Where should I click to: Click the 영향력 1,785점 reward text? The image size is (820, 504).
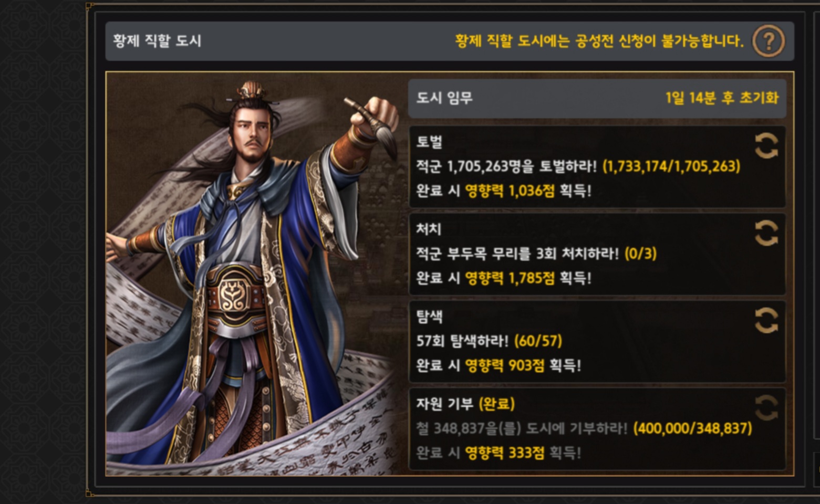[x=510, y=278]
